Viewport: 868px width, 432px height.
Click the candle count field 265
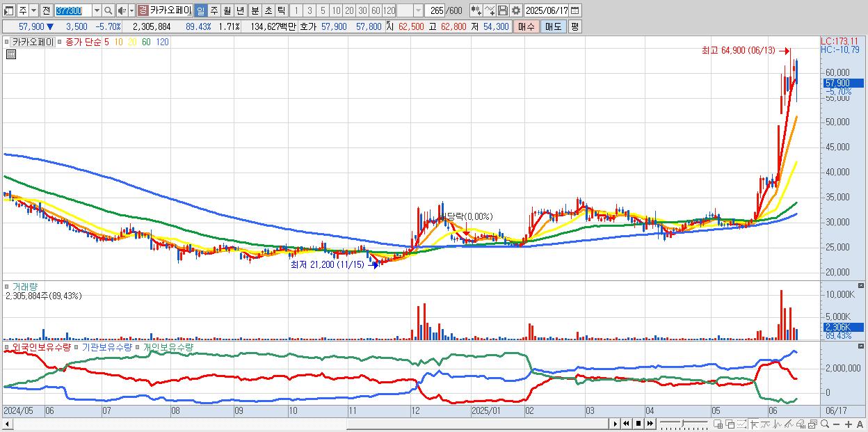435,10
